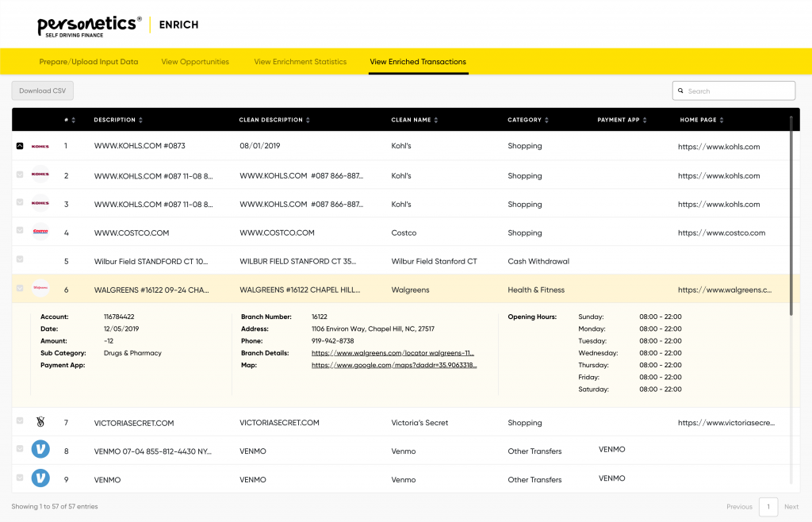Image resolution: width=812 pixels, height=522 pixels.
Task: Toggle checkbox for Walgreens row 6
Action: (20, 288)
